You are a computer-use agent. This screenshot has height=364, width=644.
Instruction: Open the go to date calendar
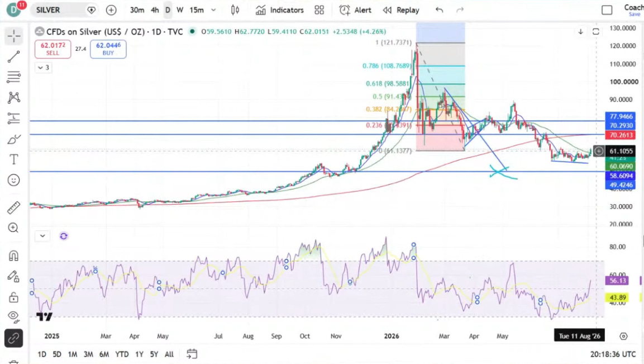[192, 354]
